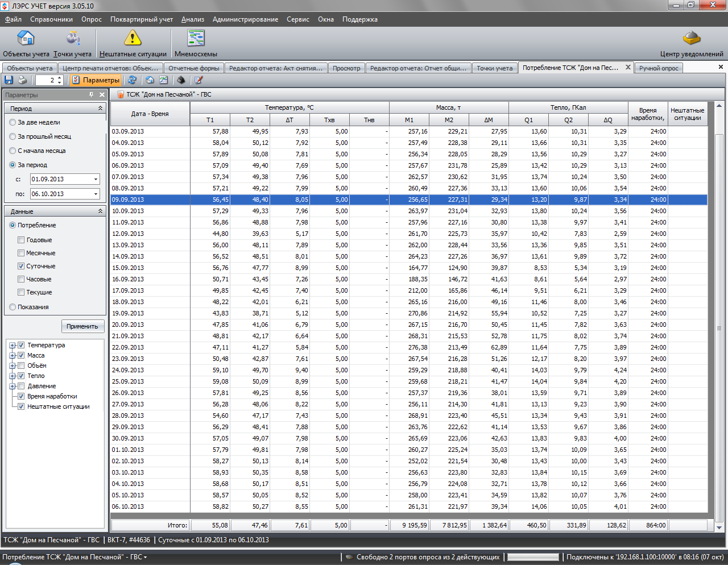728x565 pixels.
Task: Switch to Отчетные формы tab
Action: (193, 68)
